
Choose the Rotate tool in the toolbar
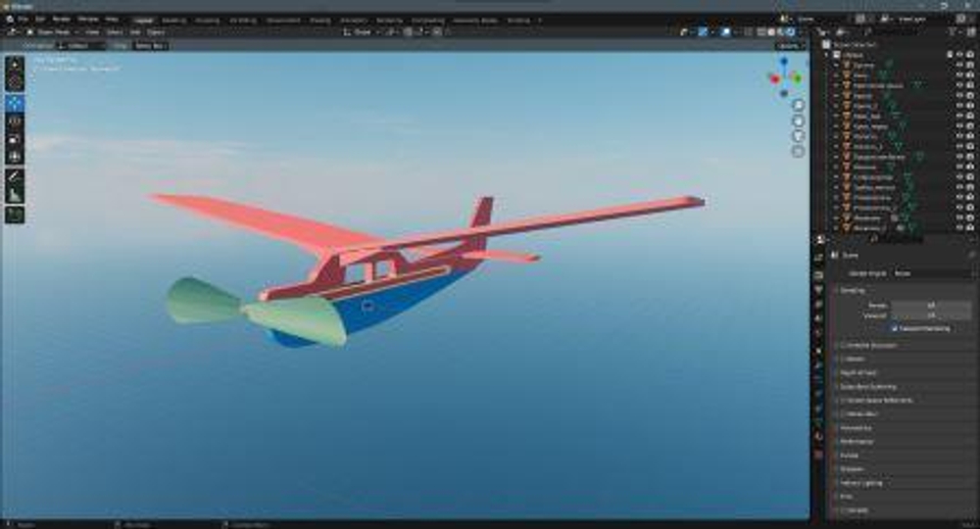[x=15, y=120]
